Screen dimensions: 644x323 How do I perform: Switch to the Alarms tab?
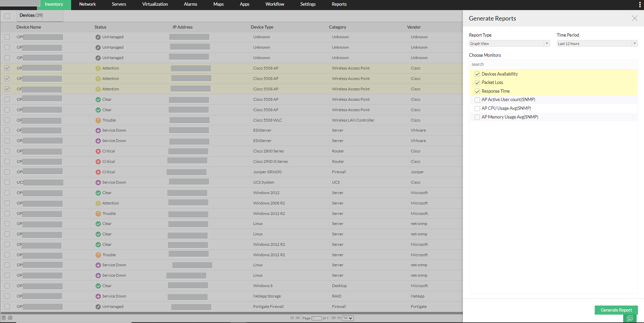(x=190, y=4)
